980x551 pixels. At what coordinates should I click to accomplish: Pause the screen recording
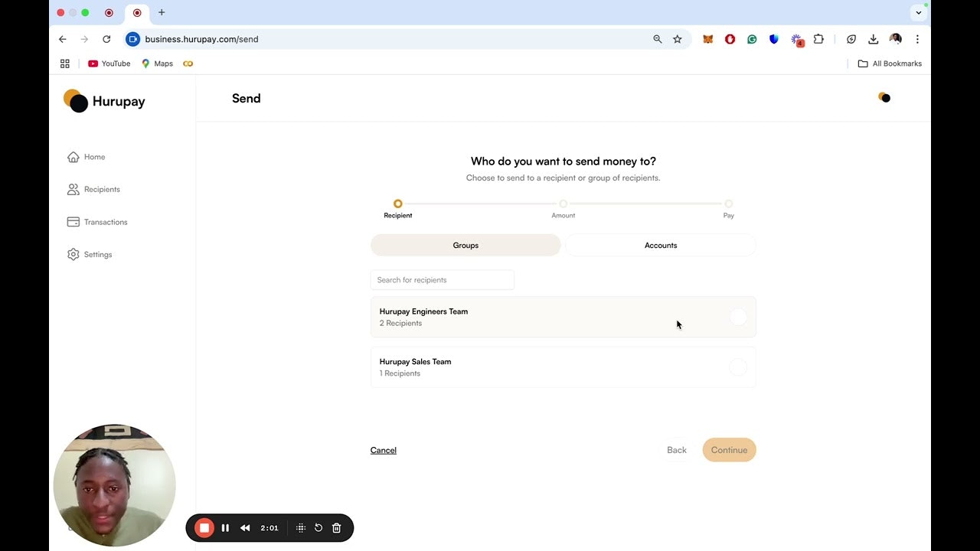click(225, 528)
